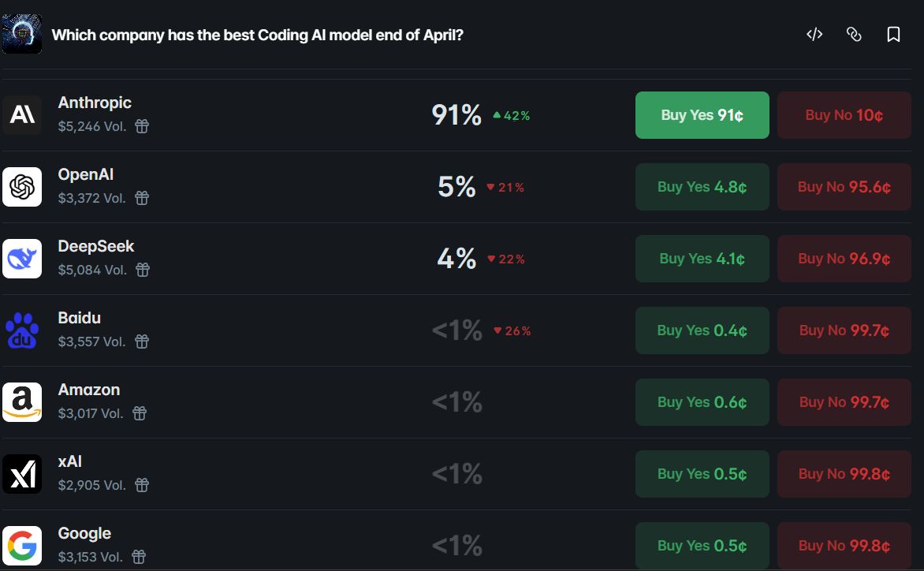Image resolution: width=924 pixels, height=571 pixels.
Task: Buy No on Amazon at 99.7¢
Action: click(844, 402)
